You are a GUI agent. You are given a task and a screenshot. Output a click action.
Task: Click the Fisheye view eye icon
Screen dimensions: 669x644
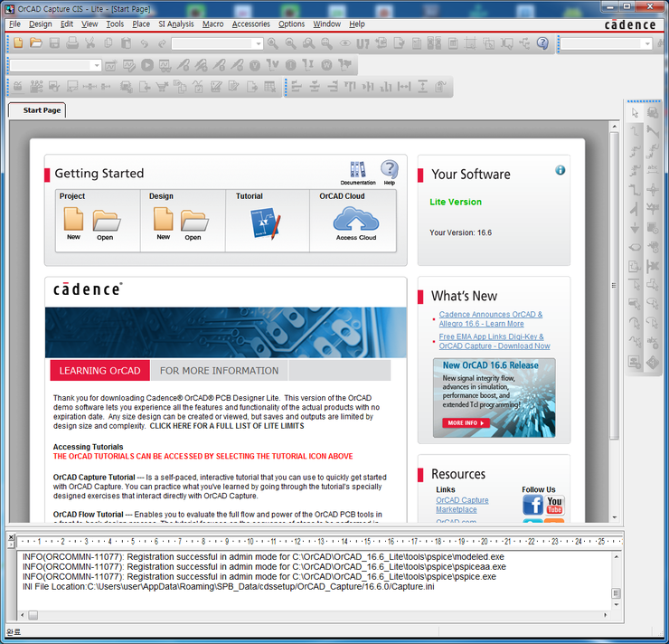point(344,43)
